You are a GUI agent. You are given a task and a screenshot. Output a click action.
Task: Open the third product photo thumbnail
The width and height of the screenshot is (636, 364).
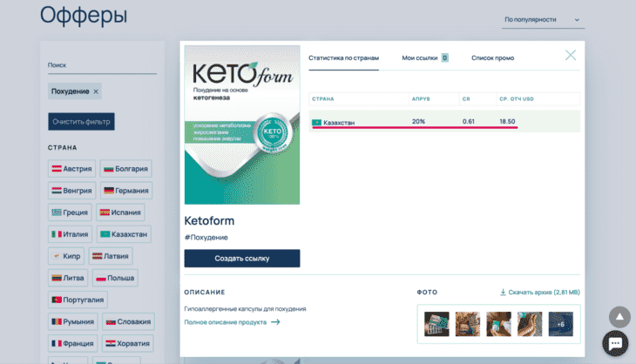tap(498, 324)
